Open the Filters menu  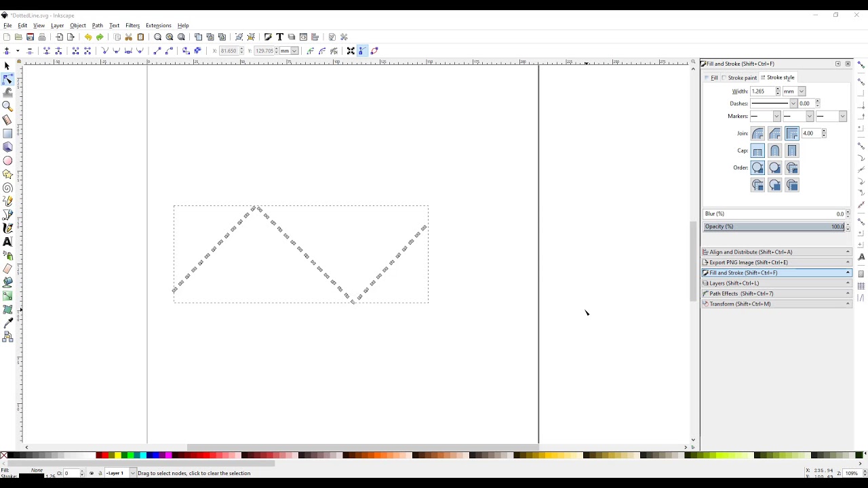tap(133, 26)
